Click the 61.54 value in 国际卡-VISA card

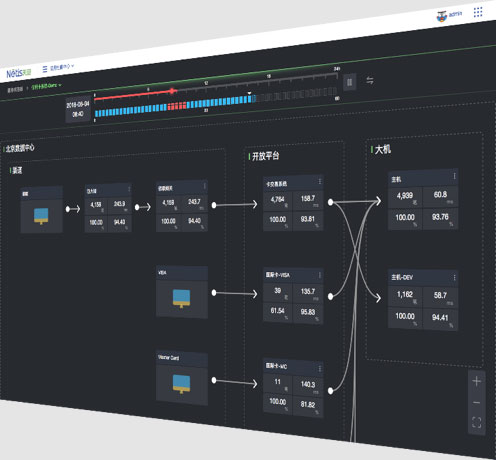[x=277, y=311]
